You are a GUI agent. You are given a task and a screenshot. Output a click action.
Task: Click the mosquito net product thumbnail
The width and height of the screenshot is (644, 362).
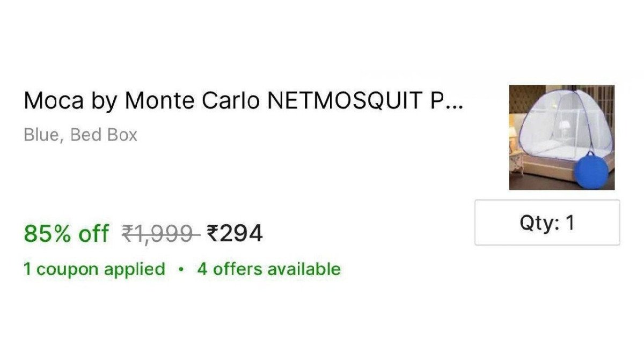coord(561,137)
